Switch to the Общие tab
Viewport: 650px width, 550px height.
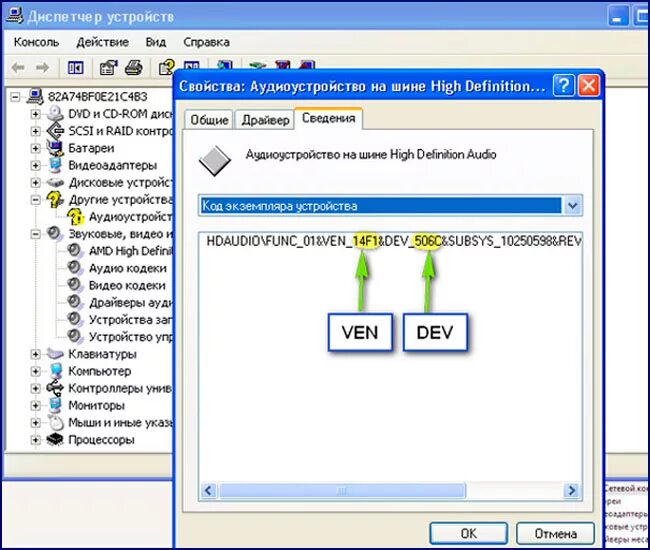pyautogui.click(x=209, y=120)
